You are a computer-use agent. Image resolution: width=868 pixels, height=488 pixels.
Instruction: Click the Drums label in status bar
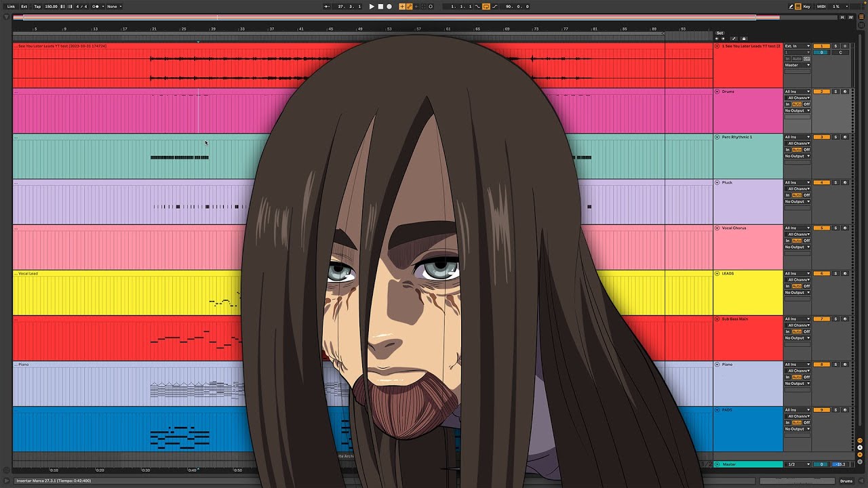(846, 481)
